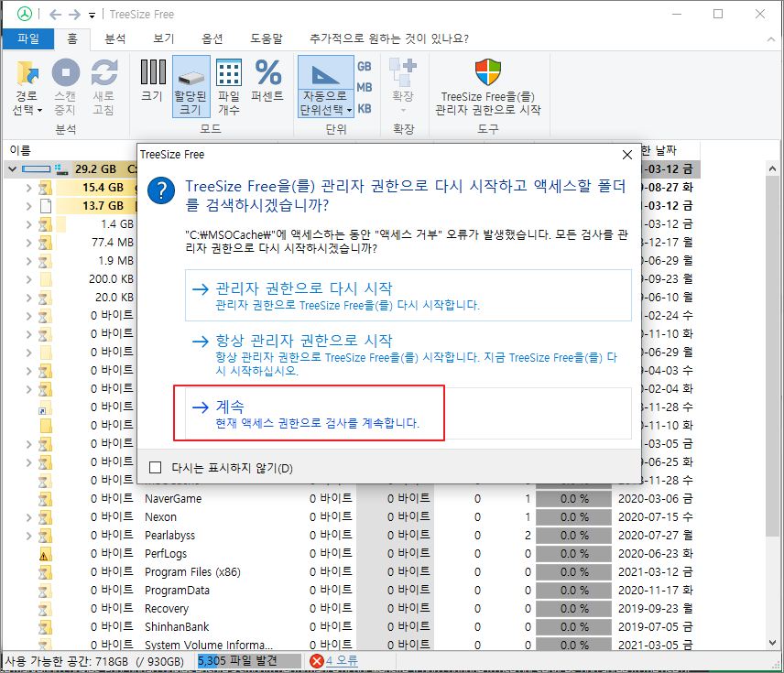Click the 사용 가능한 공간: 718GB status text

(x=94, y=661)
